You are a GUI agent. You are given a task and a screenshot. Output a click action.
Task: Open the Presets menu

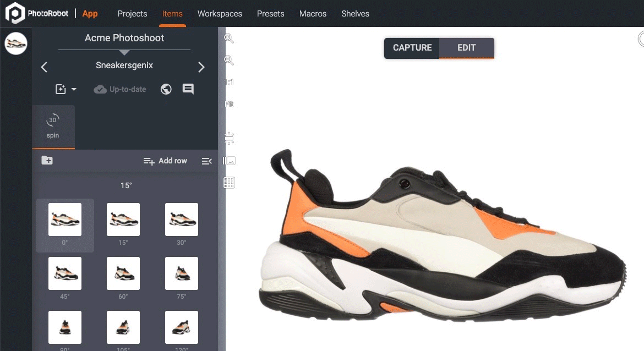(270, 14)
